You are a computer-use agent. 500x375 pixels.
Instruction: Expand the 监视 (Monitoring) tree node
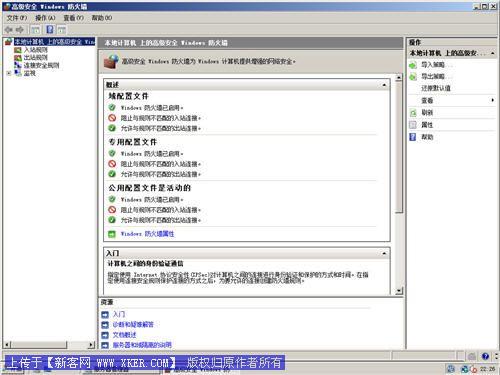click(9, 73)
